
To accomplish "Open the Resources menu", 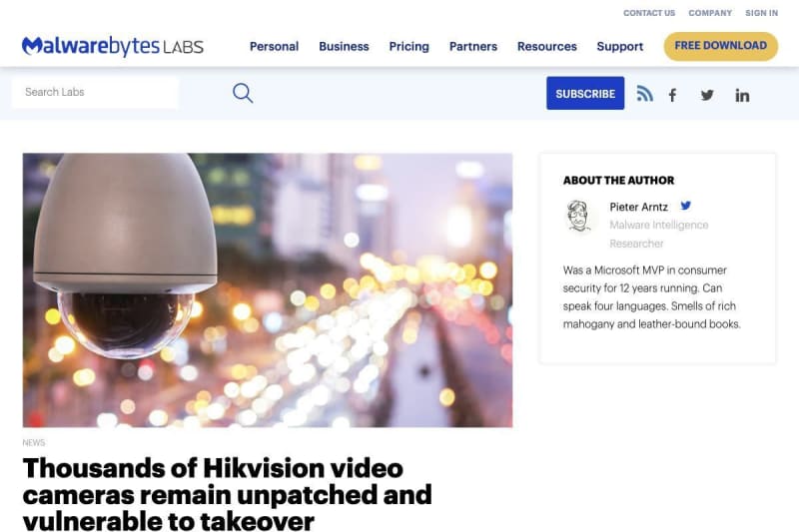I will (x=547, y=46).
